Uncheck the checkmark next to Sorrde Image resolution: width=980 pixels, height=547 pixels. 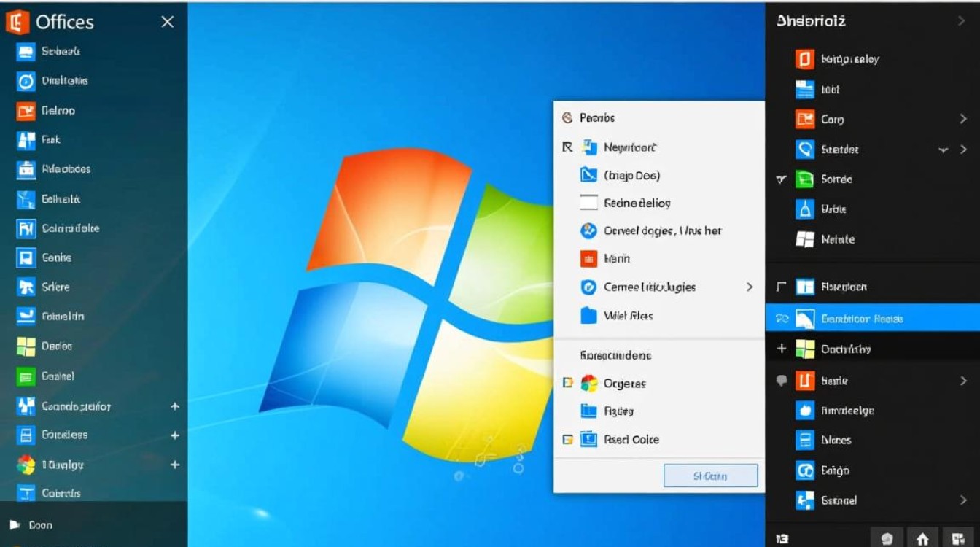point(781,179)
